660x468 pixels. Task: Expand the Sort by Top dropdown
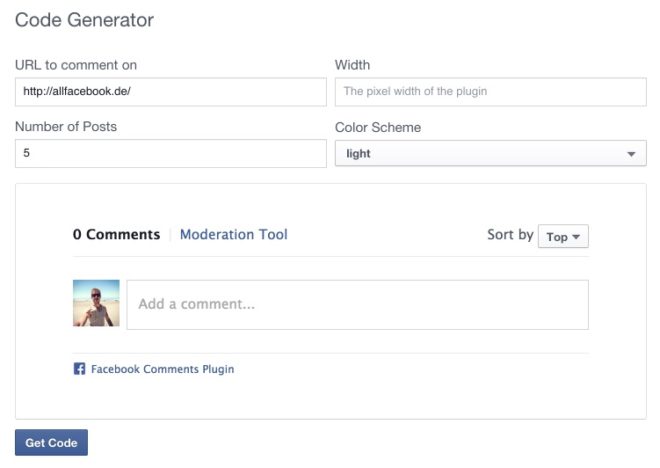[564, 237]
